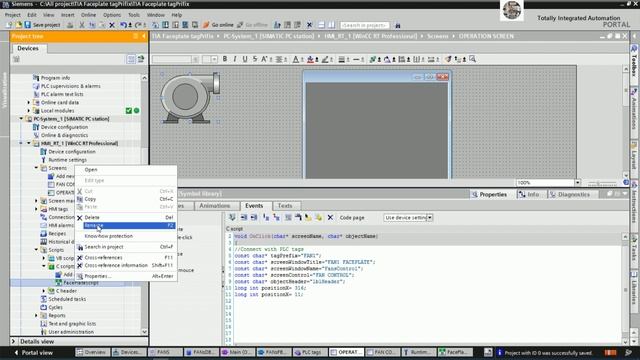This screenshot has height=360, width=640.
Task: Collapse the Screens tree folder
Action: (x=36, y=168)
